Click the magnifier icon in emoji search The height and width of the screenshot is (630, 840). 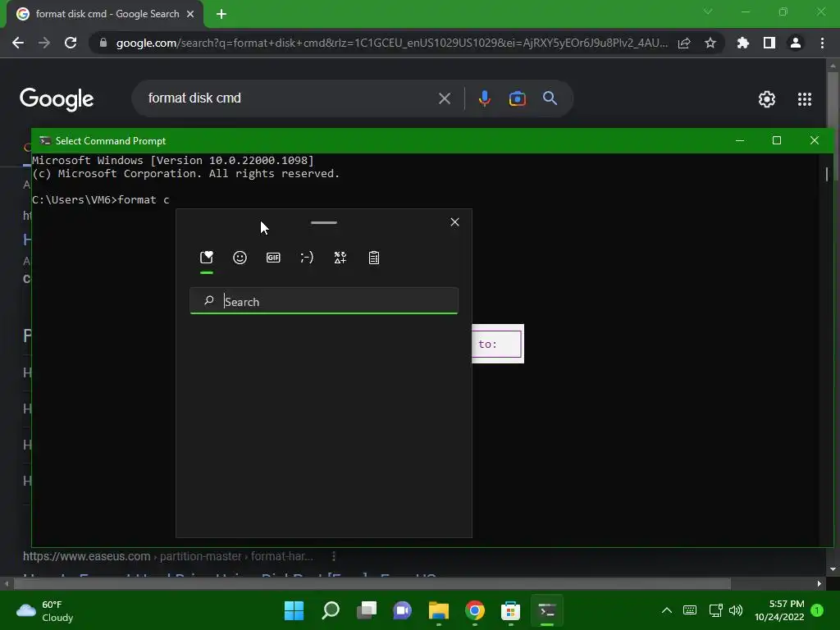(209, 300)
